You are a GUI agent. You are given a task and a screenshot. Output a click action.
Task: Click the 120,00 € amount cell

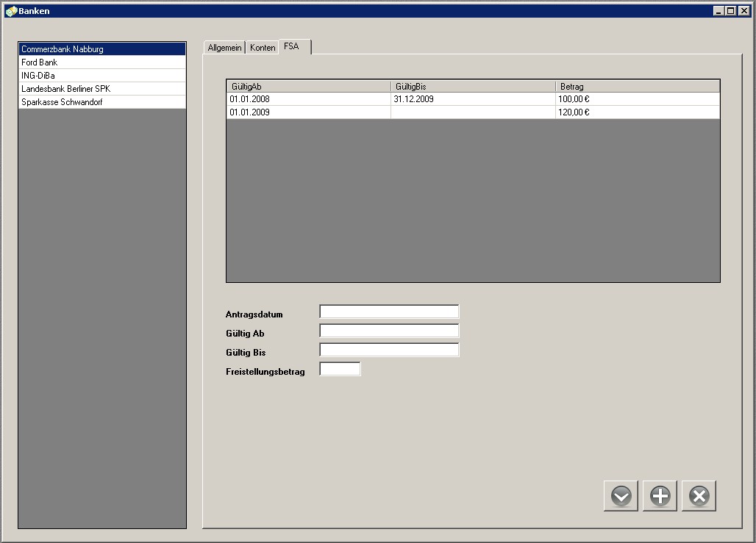click(638, 112)
